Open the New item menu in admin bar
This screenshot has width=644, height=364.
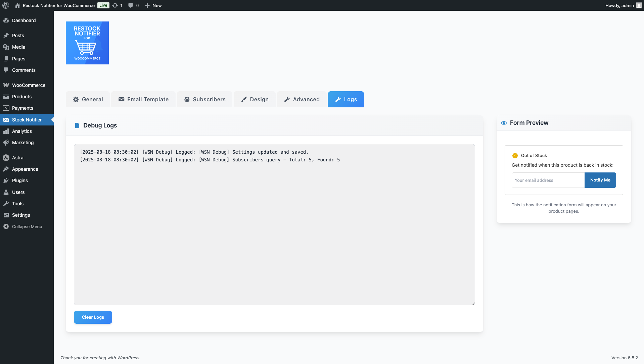(153, 5)
